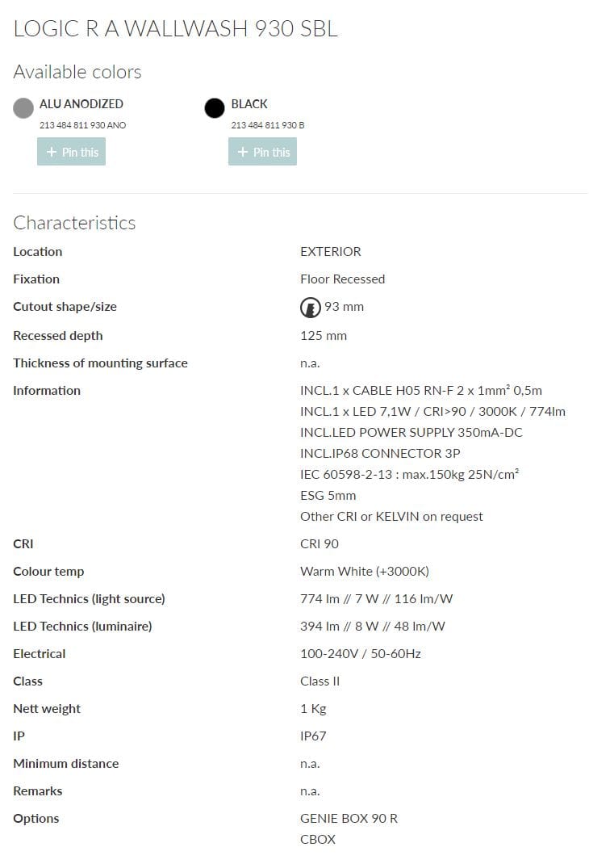The height and width of the screenshot is (868, 589).
Task: Click the BLACK color name label
Action: [249, 104]
